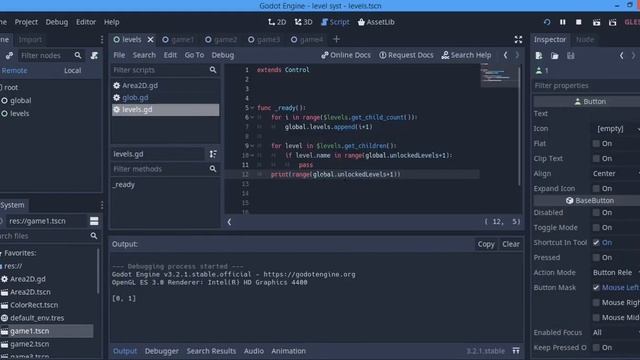Toggle alphabetical sorting of methods

point(213,154)
